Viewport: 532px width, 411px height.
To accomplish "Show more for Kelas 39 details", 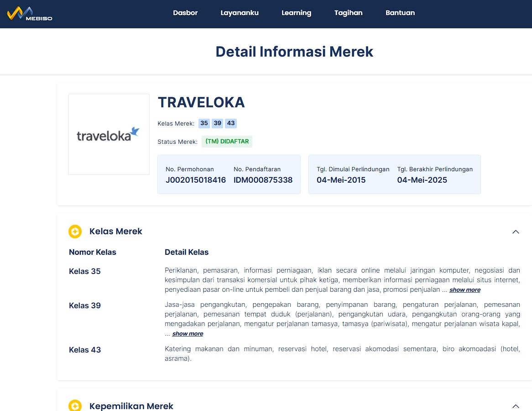I will [x=188, y=333].
